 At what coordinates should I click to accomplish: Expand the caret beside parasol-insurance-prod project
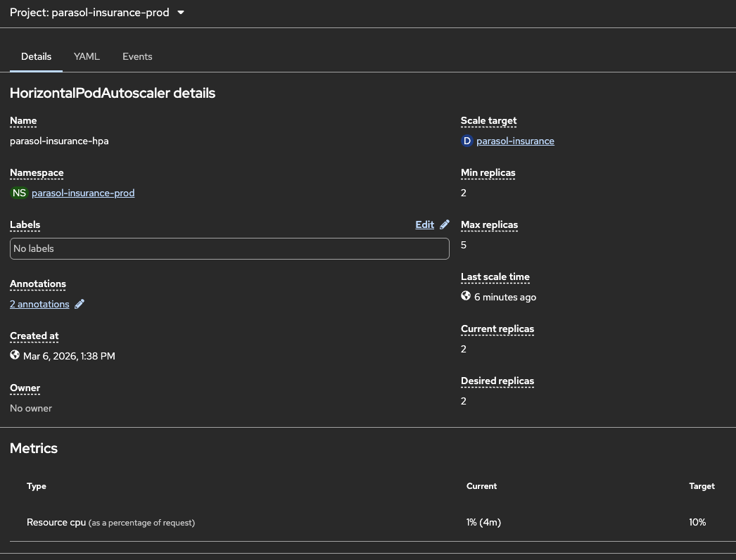(x=181, y=12)
